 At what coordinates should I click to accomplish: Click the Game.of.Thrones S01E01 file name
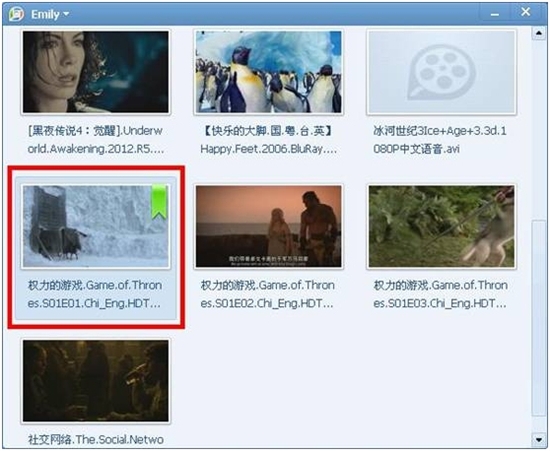point(95,294)
